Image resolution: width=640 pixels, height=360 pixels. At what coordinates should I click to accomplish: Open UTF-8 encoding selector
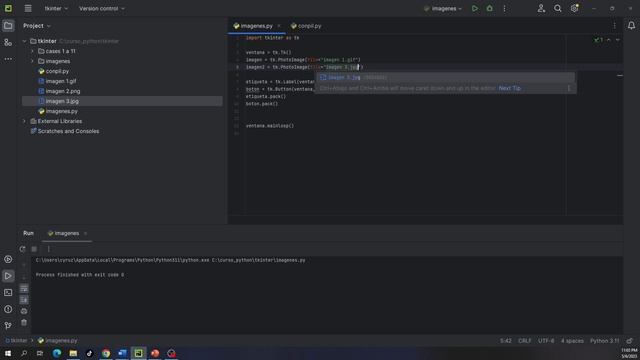[x=546, y=340]
